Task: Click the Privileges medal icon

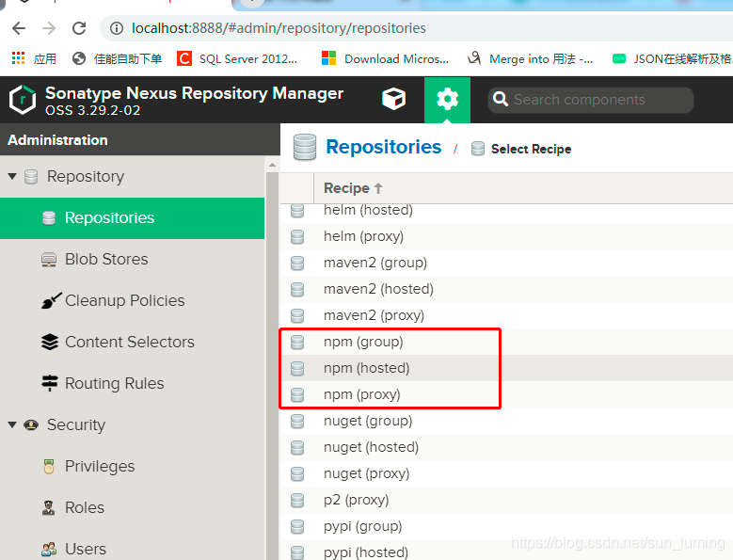Action: (x=49, y=466)
